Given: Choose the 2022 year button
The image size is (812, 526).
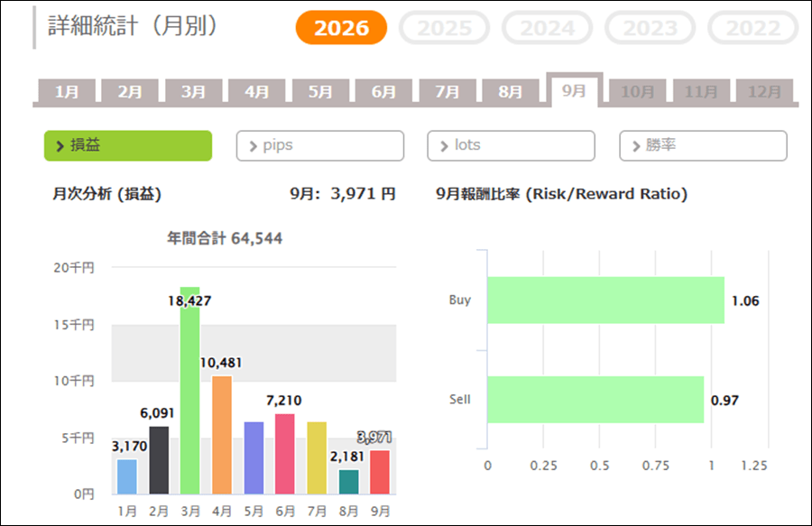Looking at the screenshot, I should pos(753,27).
